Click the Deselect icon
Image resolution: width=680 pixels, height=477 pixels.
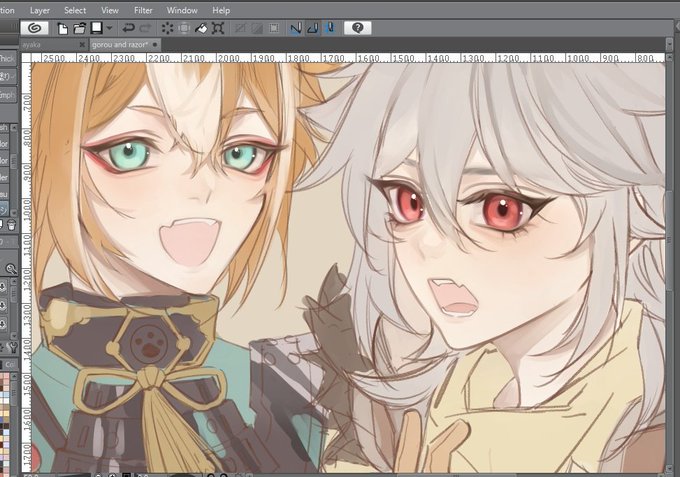point(239,29)
